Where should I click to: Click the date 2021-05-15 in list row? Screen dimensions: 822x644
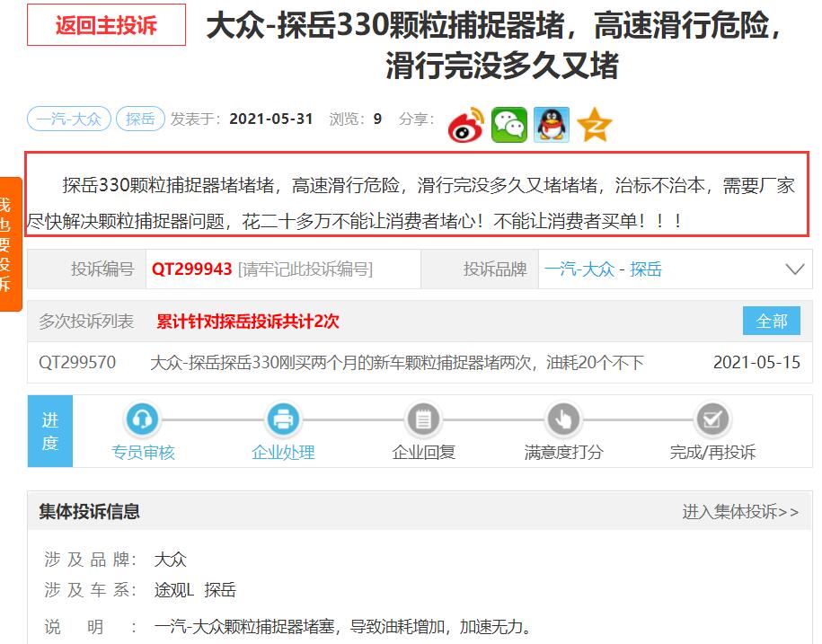tap(756, 363)
